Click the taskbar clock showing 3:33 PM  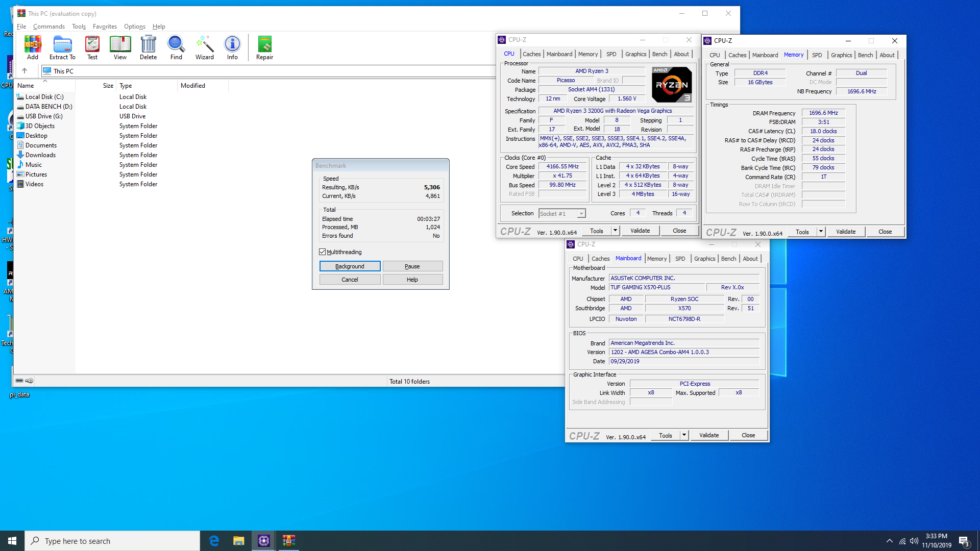click(937, 541)
